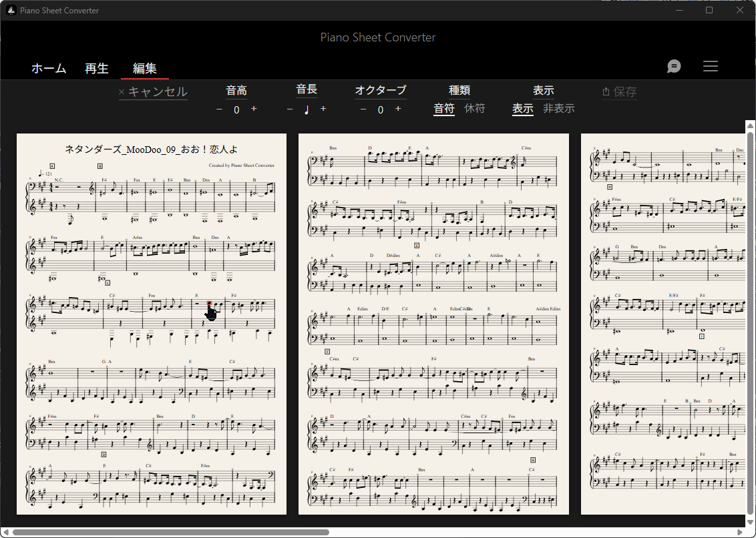Click the 表示 header label
756x538 pixels.
pyautogui.click(x=544, y=91)
